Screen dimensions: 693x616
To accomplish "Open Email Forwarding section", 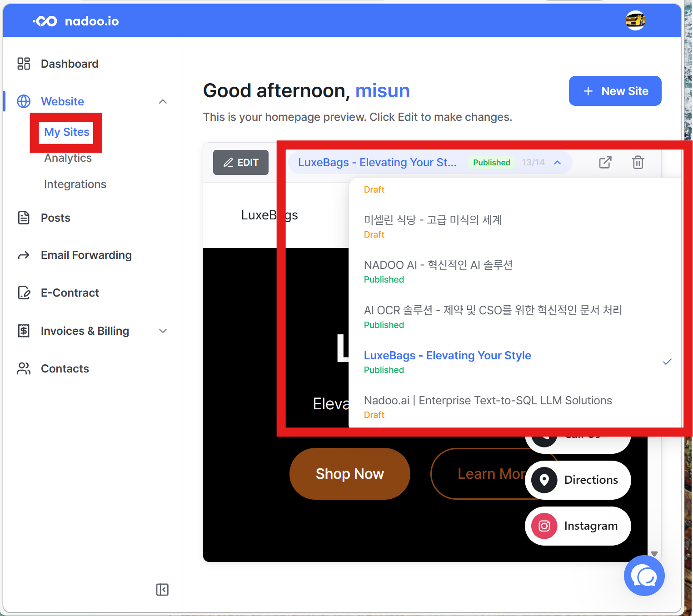I will point(86,255).
